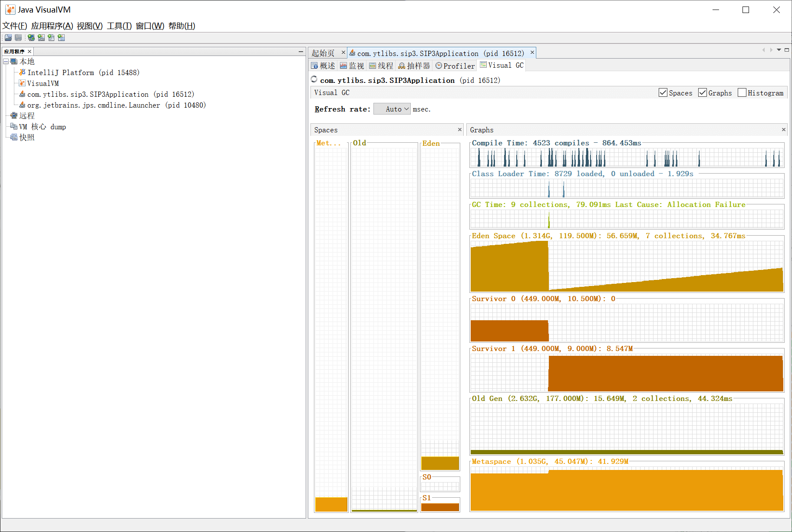Click the scroll documents right arrow
Viewport: 792px width, 532px height.
click(x=771, y=50)
